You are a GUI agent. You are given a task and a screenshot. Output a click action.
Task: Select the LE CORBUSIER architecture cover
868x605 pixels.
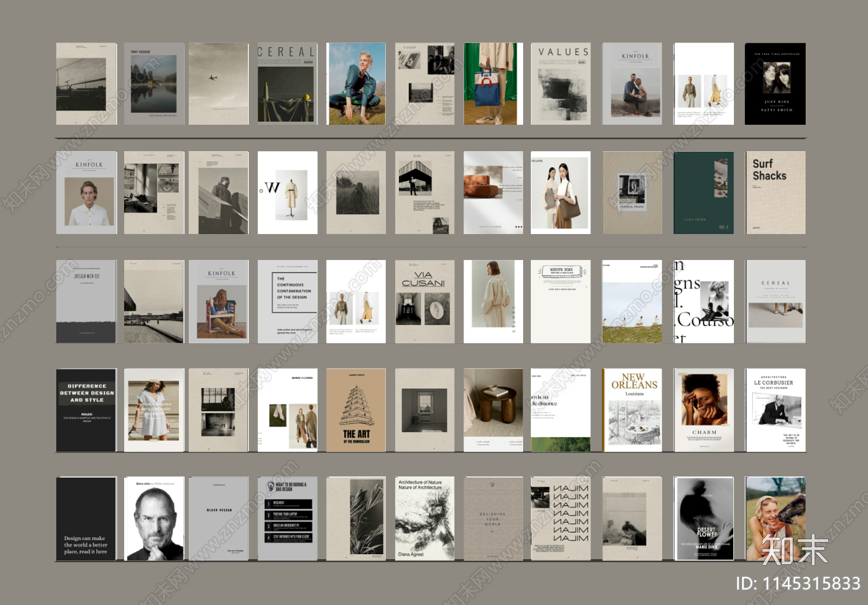pyautogui.click(x=775, y=410)
